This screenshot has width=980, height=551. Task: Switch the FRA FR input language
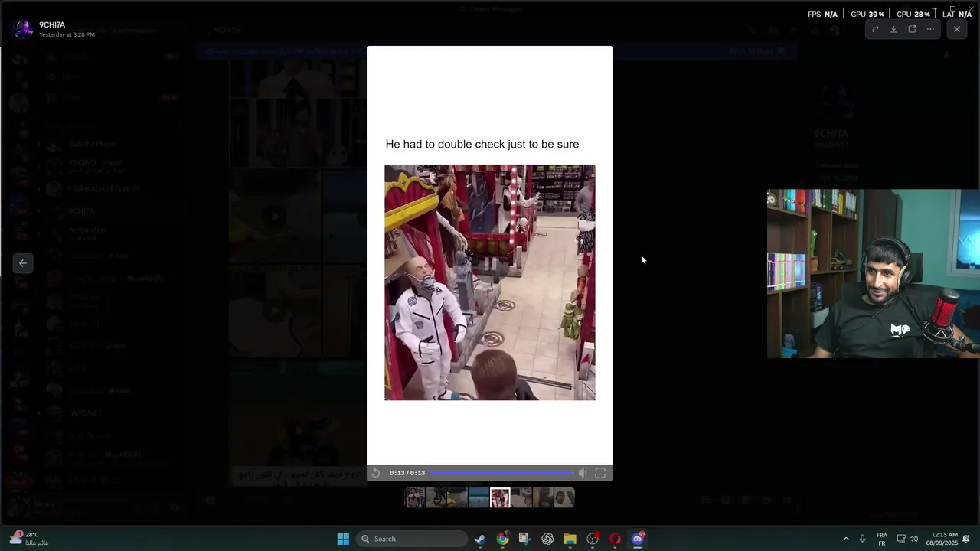(882, 539)
